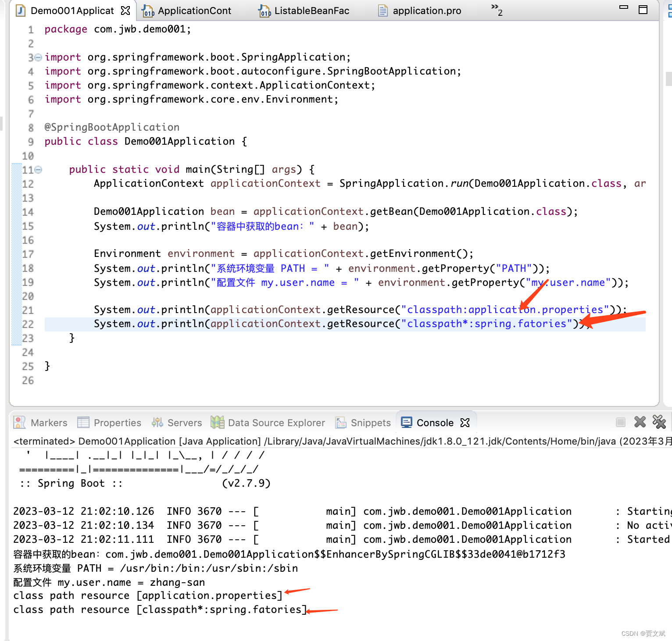Image resolution: width=672 pixels, height=641 pixels.
Task: Click the import Environment statement on line 6
Action: (x=191, y=100)
